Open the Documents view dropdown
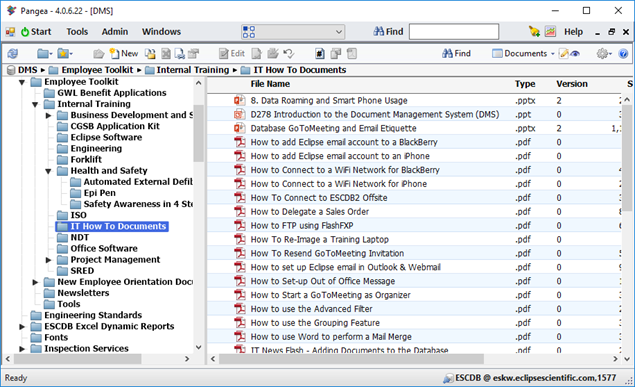 [x=523, y=53]
